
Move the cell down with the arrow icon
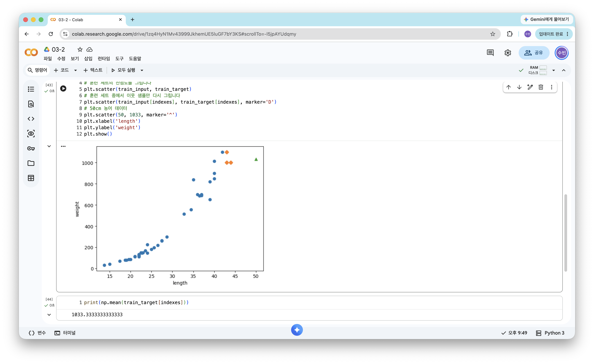[519, 87]
